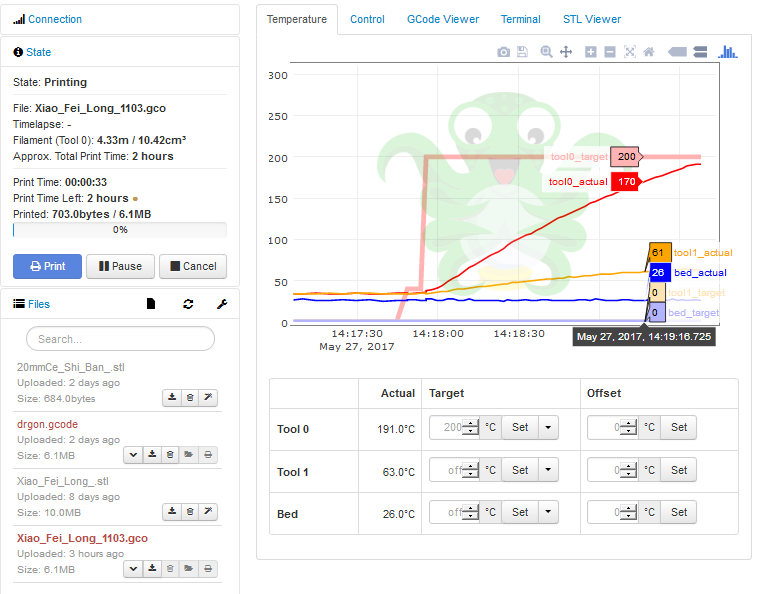Download temperature plot as PNG camera icon
Viewport: 758px width, 594px height.
(x=503, y=52)
